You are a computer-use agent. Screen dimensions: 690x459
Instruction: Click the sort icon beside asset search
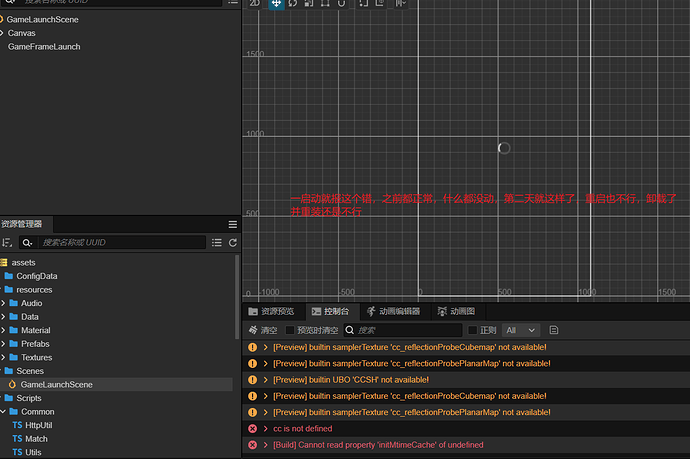tap(7, 242)
